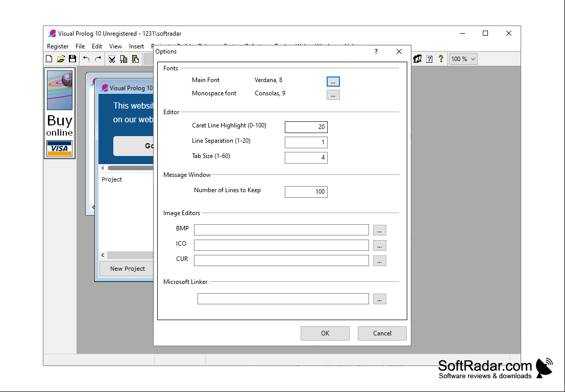The image size is (565, 392).
Task: Click Number of Lines to Keep field
Action: (x=306, y=192)
